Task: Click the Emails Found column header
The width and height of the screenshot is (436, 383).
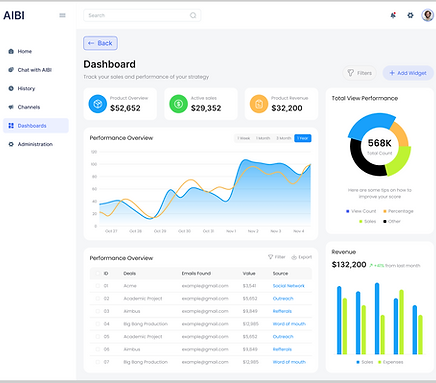Action: tap(196, 273)
